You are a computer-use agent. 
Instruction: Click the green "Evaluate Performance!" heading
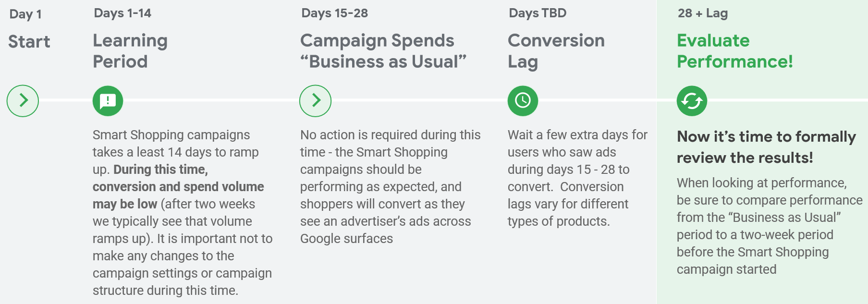tap(734, 51)
